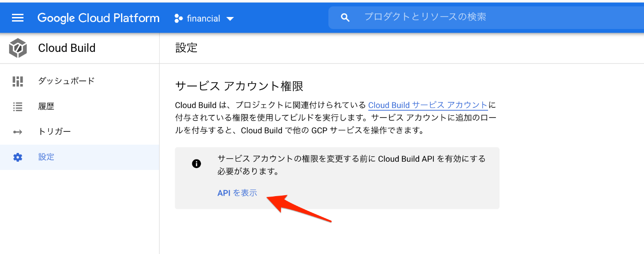Click the notice text about enabling Cloud Build API
Screen dimensions: 644x254
click(351, 165)
